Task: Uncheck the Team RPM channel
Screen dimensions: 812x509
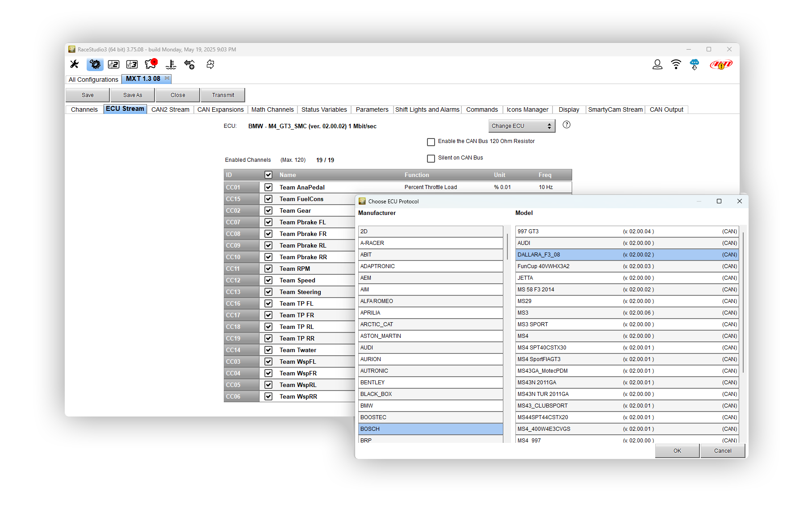Action: (268, 269)
